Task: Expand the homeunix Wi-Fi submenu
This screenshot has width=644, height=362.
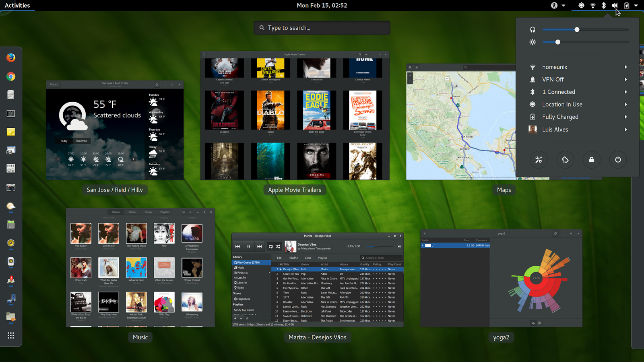Action: click(x=625, y=67)
